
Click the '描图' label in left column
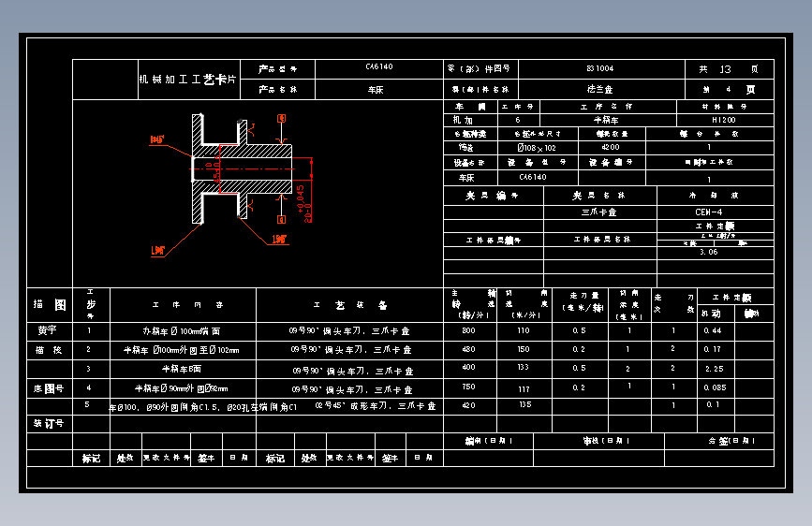coord(50,304)
